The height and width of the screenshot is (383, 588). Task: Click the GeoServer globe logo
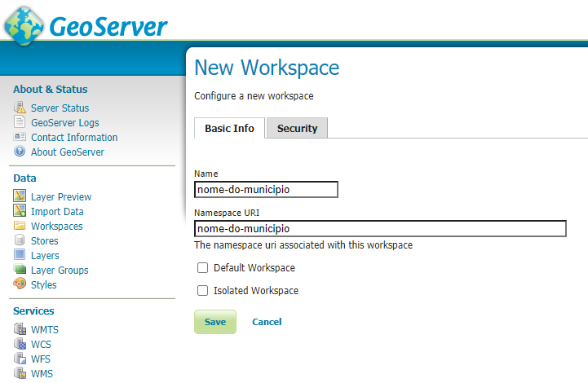coord(24,25)
